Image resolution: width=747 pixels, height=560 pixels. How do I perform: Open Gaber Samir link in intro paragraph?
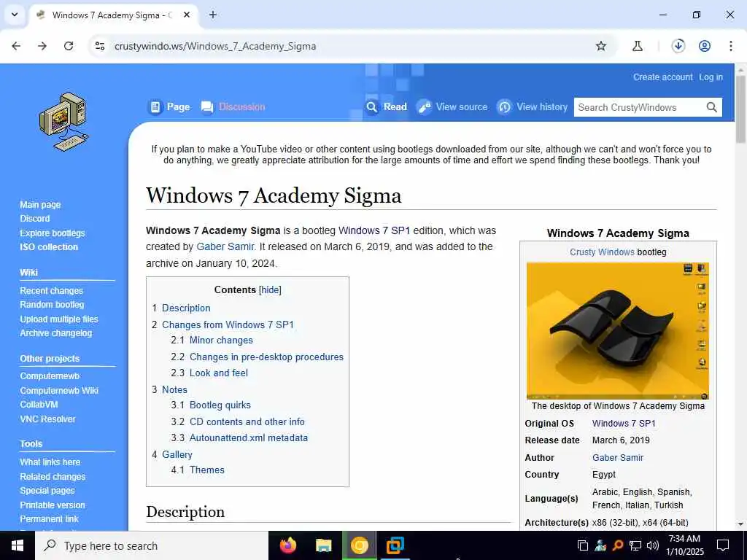coord(225,246)
